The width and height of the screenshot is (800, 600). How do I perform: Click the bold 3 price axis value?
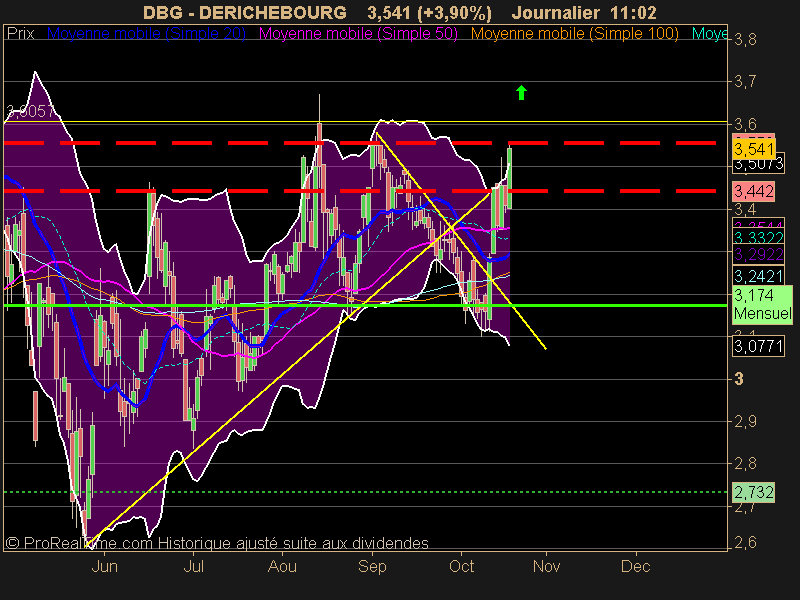point(739,379)
